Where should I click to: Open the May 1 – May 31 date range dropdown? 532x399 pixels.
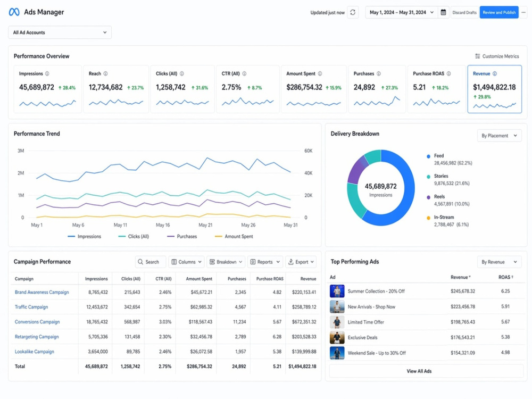401,13
